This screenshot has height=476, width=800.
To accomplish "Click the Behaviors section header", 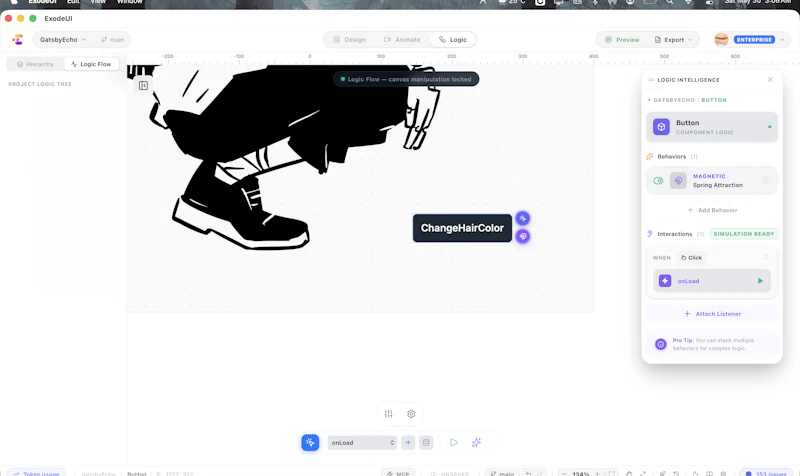I will pos(672,157).
